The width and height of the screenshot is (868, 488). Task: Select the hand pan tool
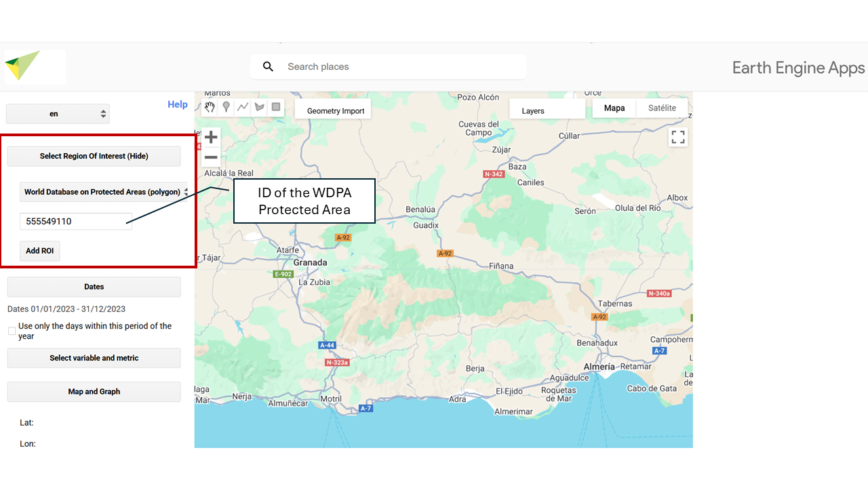tap(210, 107)
